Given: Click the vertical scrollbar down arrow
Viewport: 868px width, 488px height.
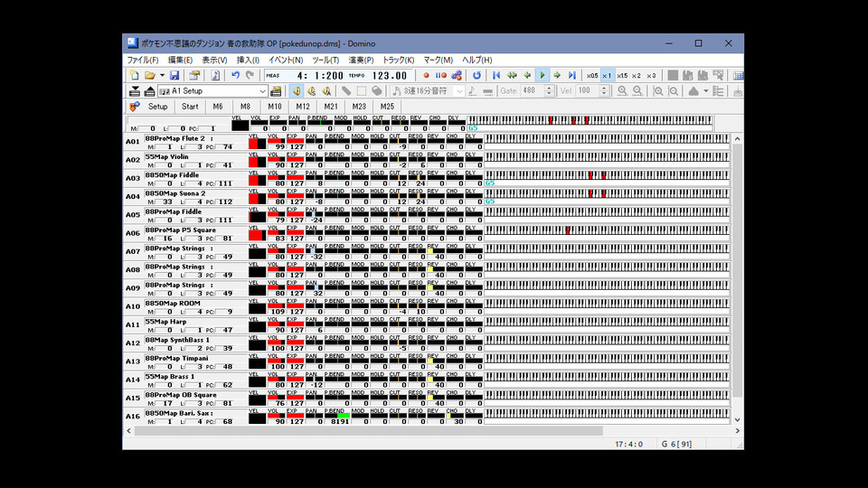Looking at the screenshot, I should click(738, 420).
